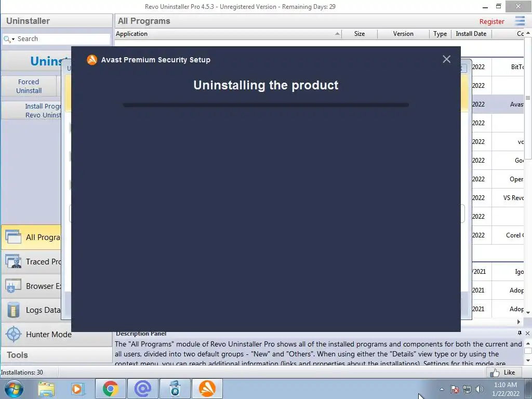Pin the Description Panel

click(520, 333)
